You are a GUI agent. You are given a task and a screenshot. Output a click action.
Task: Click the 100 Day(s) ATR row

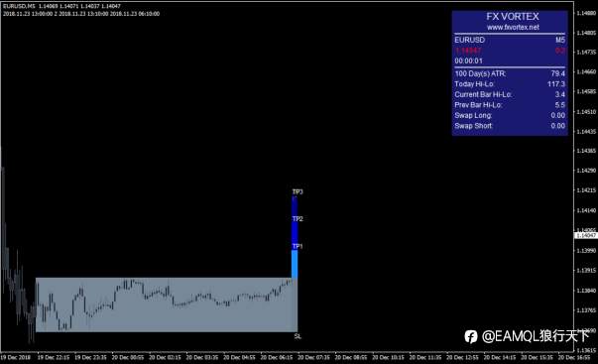pos(510,73)
